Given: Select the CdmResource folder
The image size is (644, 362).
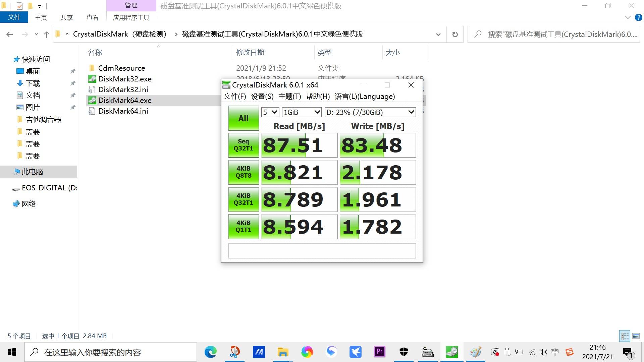Looking at the screenshot, I should pyautogui.click(x=121, y=68).
